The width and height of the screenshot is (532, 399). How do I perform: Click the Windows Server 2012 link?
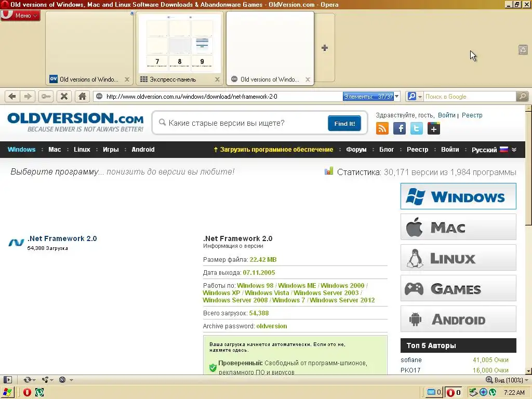(x=342, y=300)
